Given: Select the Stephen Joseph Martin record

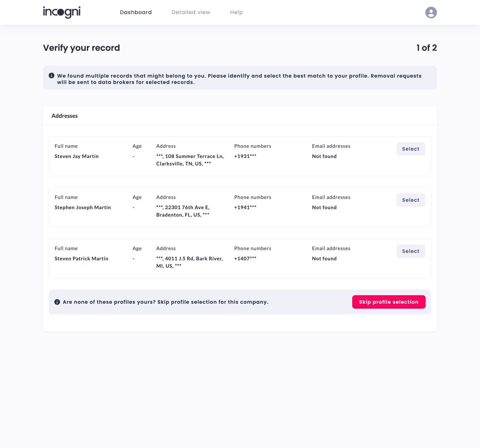Looking at the screenshot, I should point(410,200).
